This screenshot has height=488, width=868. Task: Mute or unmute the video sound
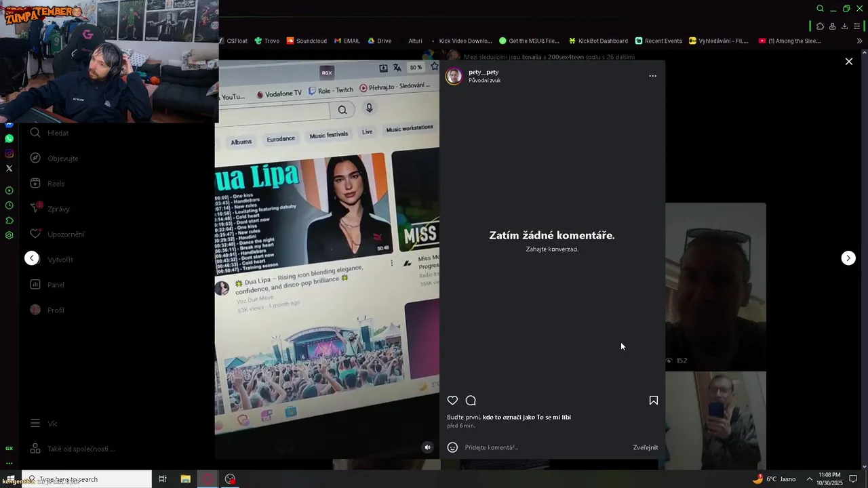pyautogui.click(x=427, y=447)
